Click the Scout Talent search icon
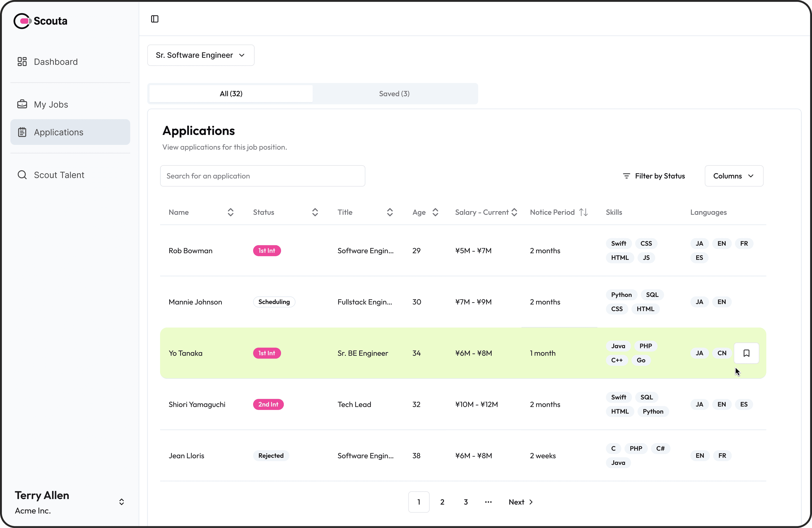The height and width of the screenshot is (528, 812). 22,175
